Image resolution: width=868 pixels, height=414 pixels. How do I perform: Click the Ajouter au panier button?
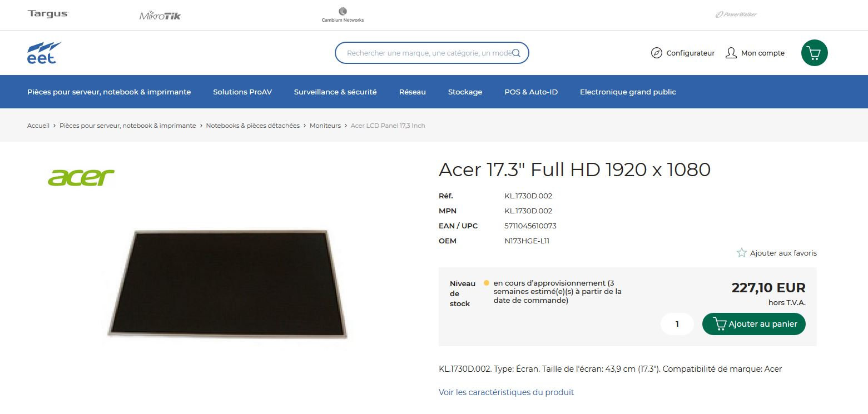coord(754,324)
